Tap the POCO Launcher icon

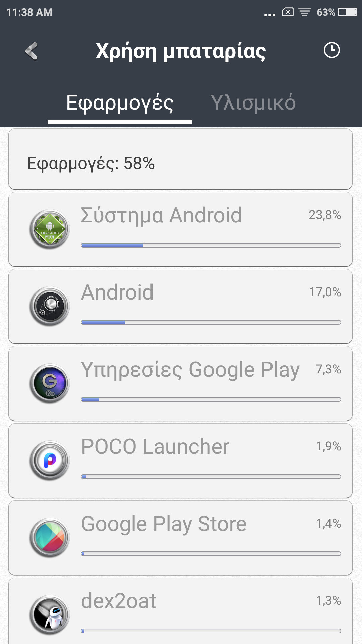pyautogui.click(x=50, y=461)
